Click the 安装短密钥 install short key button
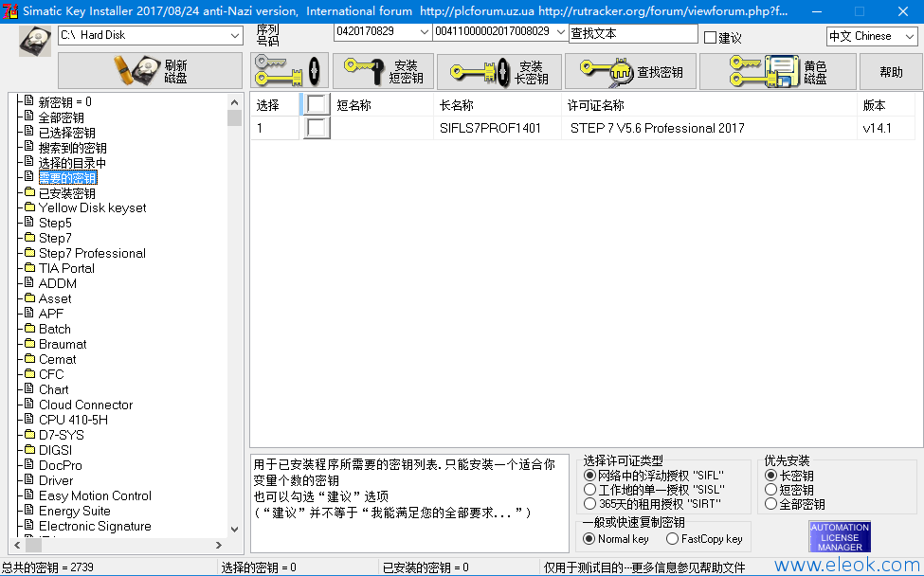Screen dimensions: 924x576 383,71
